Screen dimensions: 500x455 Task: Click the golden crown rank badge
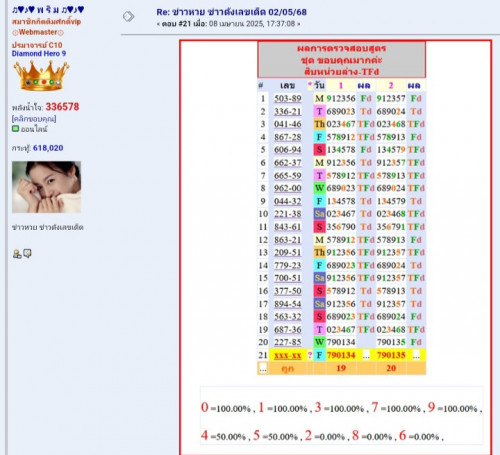(41, 76)
